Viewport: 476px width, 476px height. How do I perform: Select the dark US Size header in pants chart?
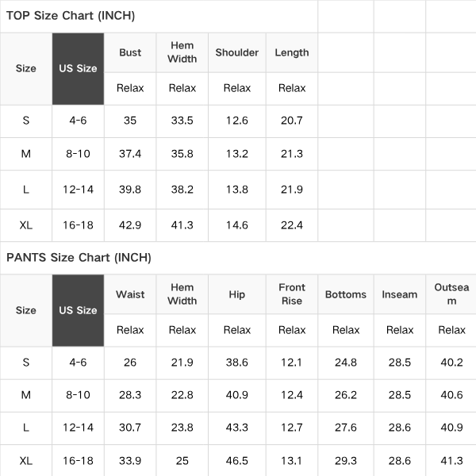(78, 310)
